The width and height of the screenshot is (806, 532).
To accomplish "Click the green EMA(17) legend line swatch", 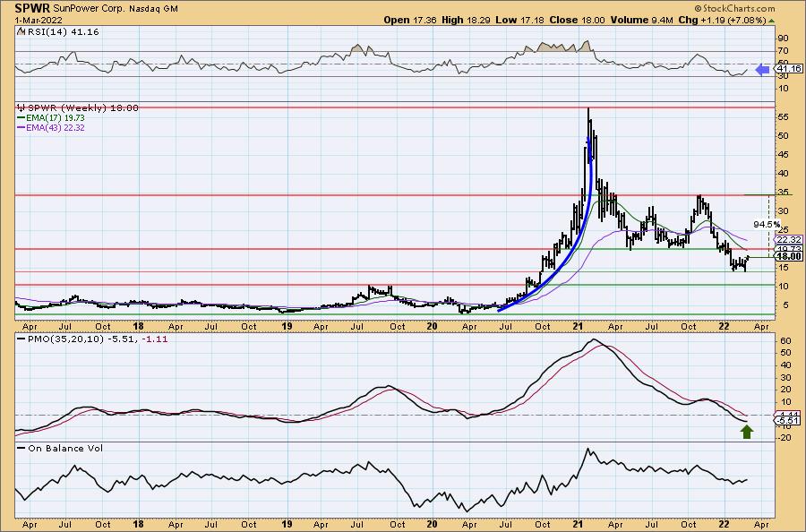I will 21,117.
